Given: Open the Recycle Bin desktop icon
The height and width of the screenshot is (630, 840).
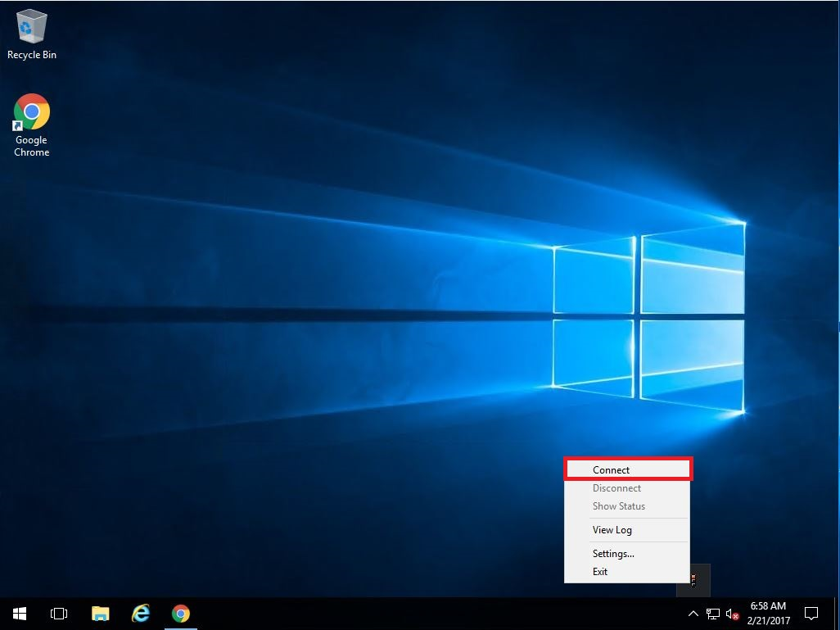Looking at the screenshot, I should (32, 34).
